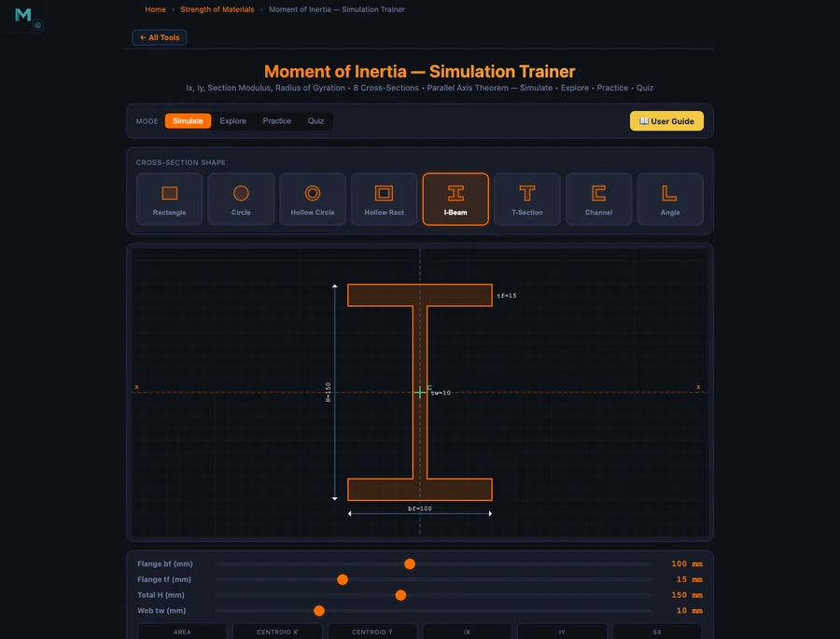Image resolution: width=840 pixels, height=639 pixels.
Task: Switch to Simulate mode
Action: (x=188, y=121)
